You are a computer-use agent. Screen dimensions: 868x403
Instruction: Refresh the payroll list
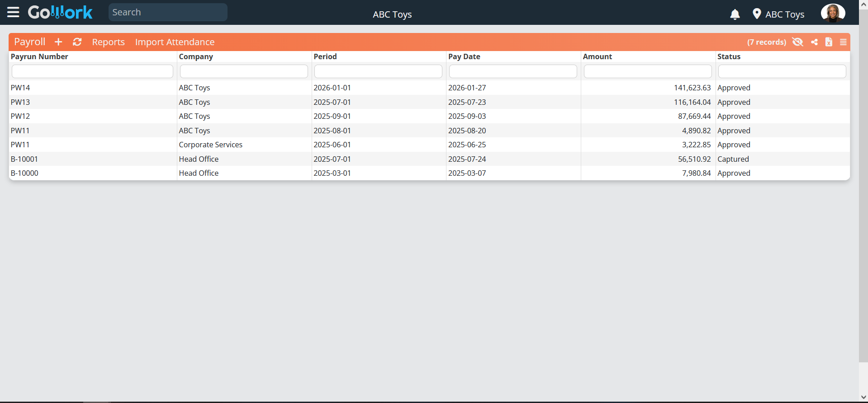pos(77,42)
